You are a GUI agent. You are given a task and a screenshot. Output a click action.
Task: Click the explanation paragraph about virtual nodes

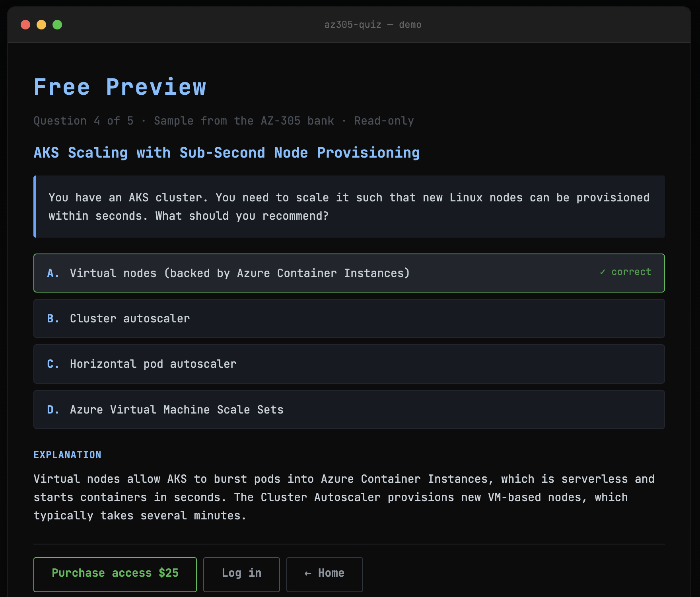tap(344, 497)
